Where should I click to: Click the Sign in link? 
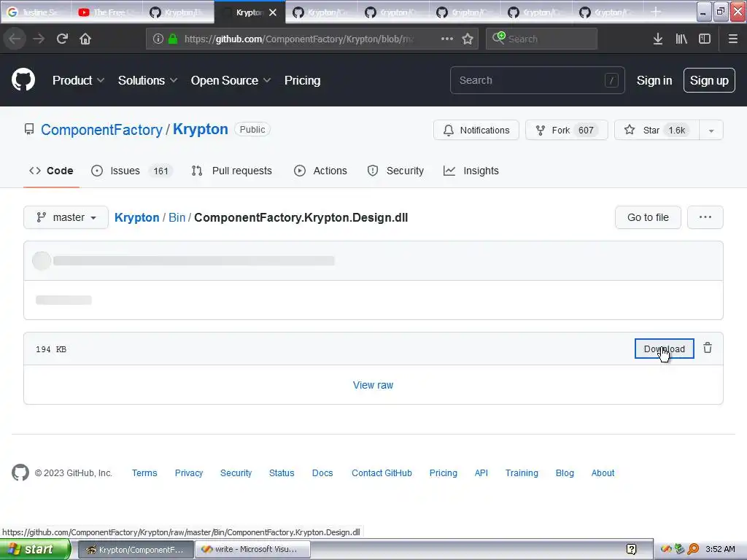tap(654, 80)
